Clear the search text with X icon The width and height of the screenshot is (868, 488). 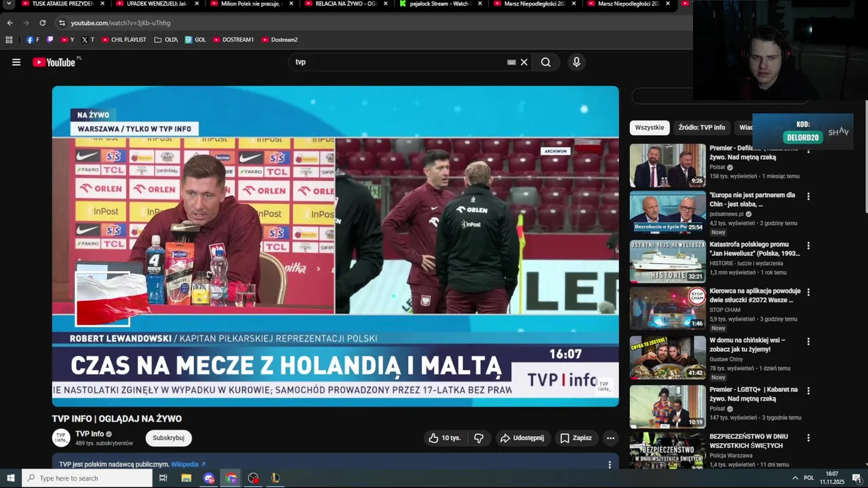tap(524, 62)
